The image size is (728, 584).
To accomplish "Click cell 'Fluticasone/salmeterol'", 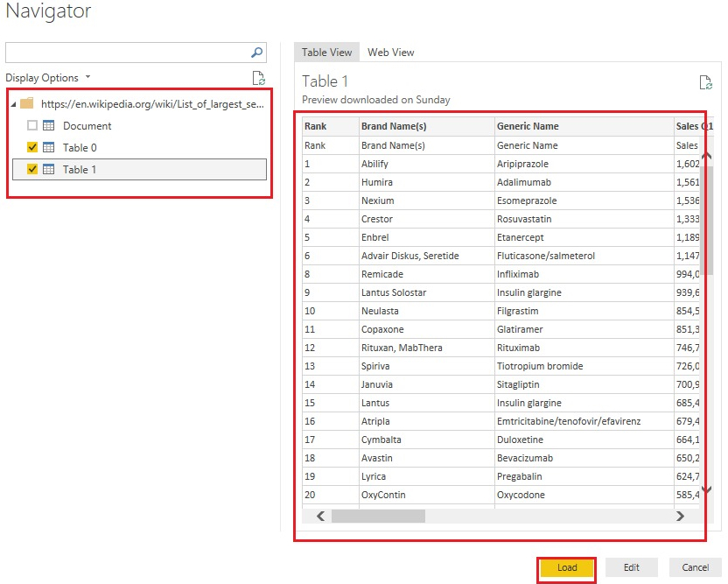I will 584,256.
